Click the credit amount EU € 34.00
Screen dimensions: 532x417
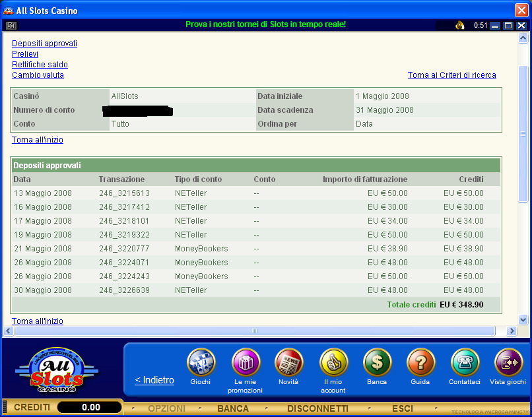tap(463, 221)
